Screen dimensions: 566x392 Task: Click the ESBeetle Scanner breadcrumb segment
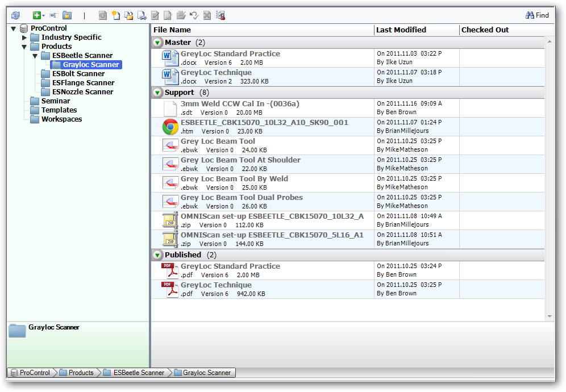click(134, 373)
